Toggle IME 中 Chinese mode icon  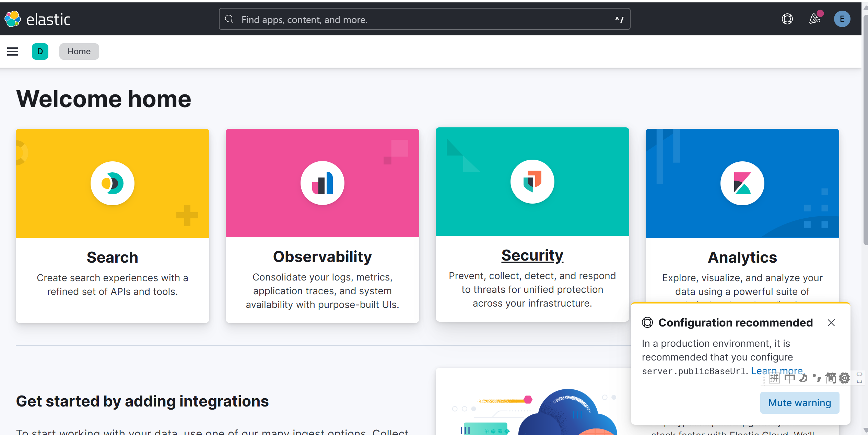pyautogui.click(x=789, y=378)
